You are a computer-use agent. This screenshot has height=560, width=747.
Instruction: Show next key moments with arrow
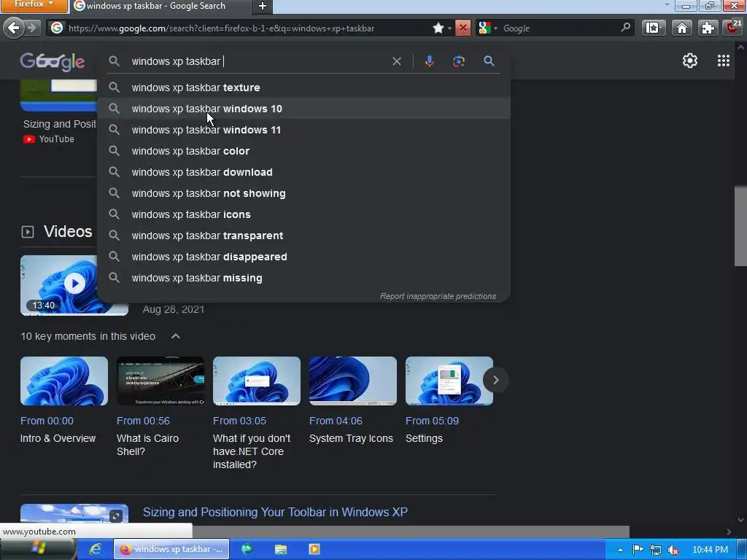coord(495,380)
